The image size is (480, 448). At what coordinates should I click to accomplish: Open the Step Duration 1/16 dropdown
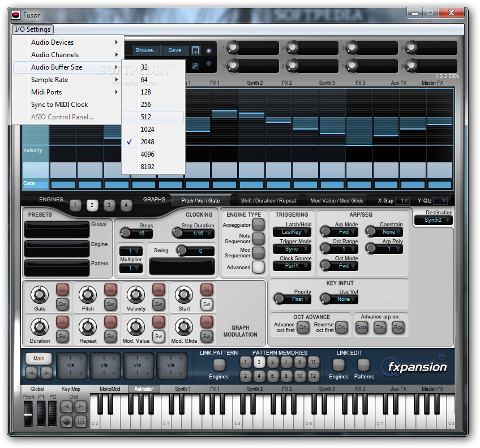[x=199, y=234]
